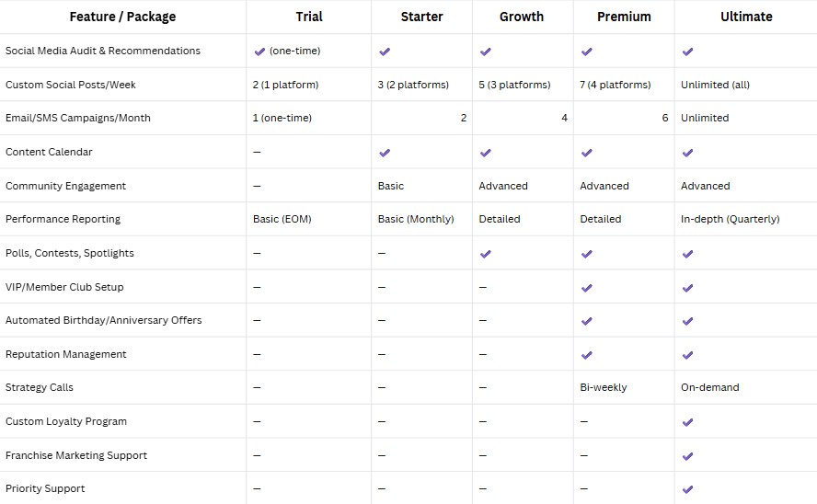817x504 pixels.
Task: Click the Starter checkmark for Social Media Audit
Action: [385, 52]
